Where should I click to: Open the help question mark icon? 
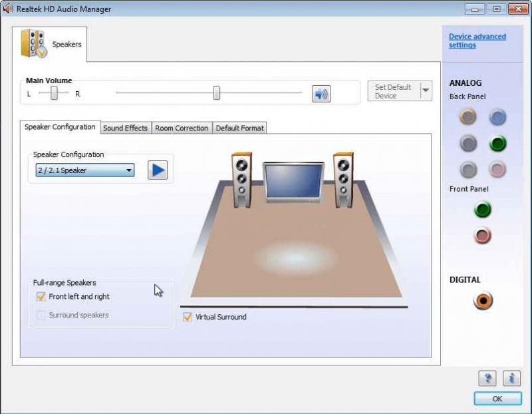[487, 378]
